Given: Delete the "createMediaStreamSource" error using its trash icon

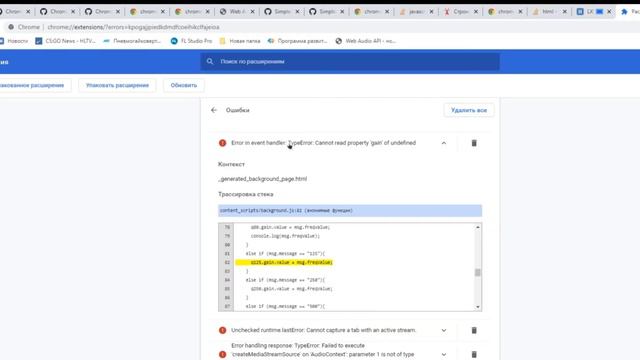Looking at the screenshot, I should point(474,354).
